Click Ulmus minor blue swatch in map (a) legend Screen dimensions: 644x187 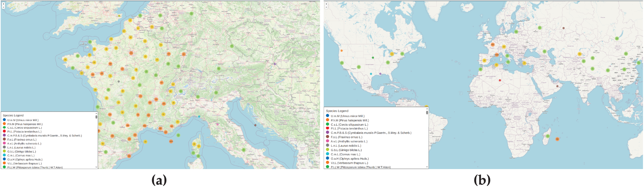tap(4, 120)
